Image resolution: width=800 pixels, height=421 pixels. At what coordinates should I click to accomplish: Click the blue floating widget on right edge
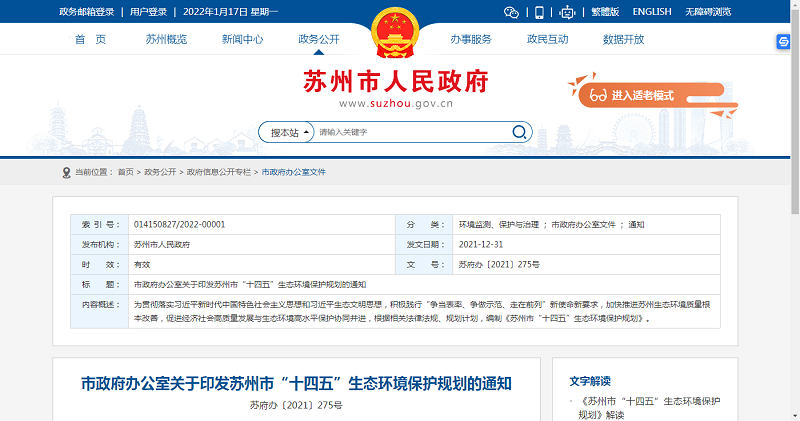785,43
